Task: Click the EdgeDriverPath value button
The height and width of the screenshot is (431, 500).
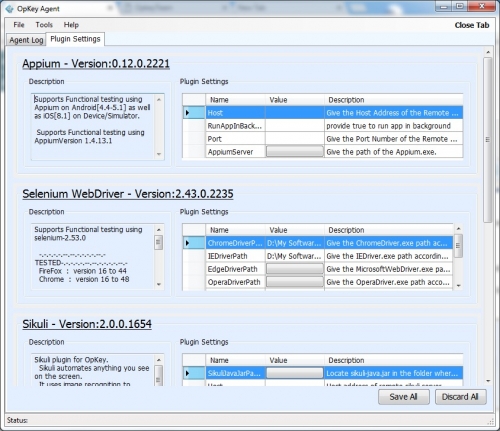Action: pos(295,269)
